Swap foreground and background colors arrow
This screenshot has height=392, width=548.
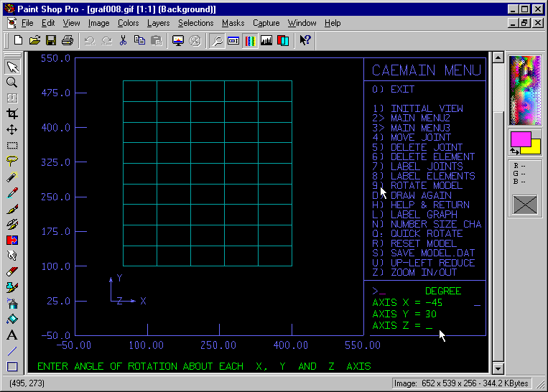click(x=514, y=151)
